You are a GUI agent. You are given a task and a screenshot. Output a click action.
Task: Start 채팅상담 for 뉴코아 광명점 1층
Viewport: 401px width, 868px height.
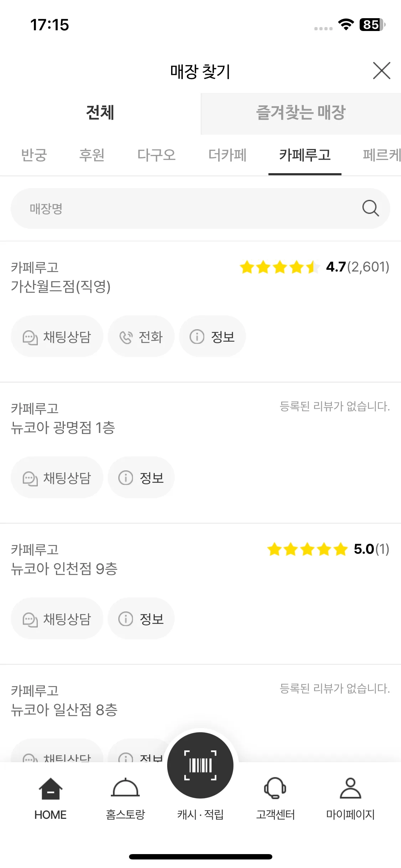click(x=57, y=477)
